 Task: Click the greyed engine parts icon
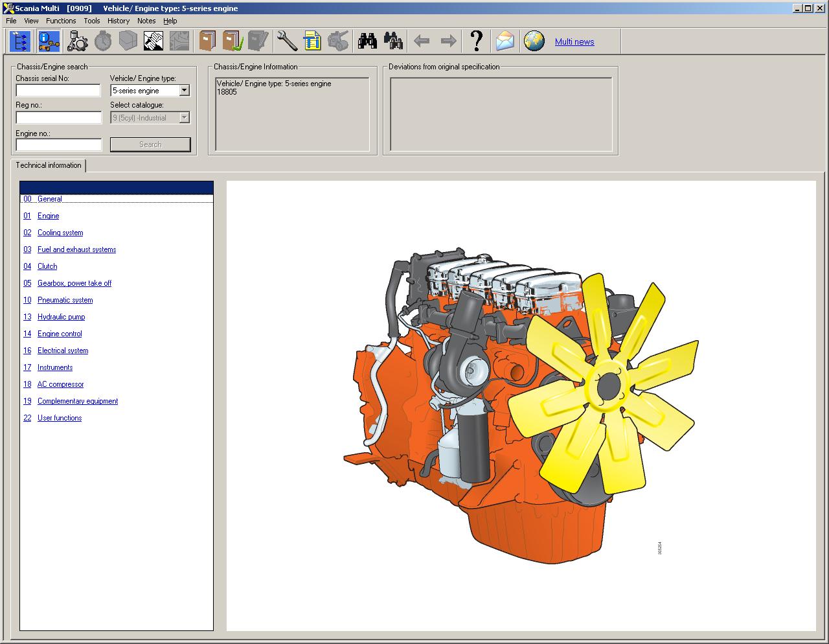pyautogui.click(x=337, y=41)
